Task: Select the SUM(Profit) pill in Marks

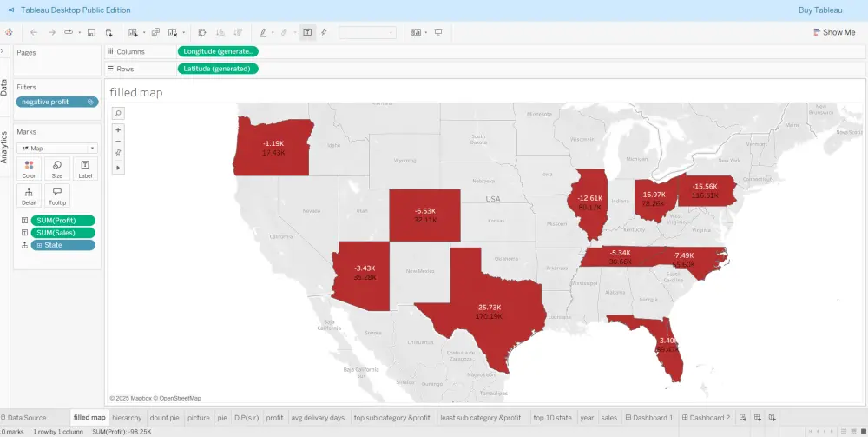Action: pyautogui.click(x=63, y=221)
